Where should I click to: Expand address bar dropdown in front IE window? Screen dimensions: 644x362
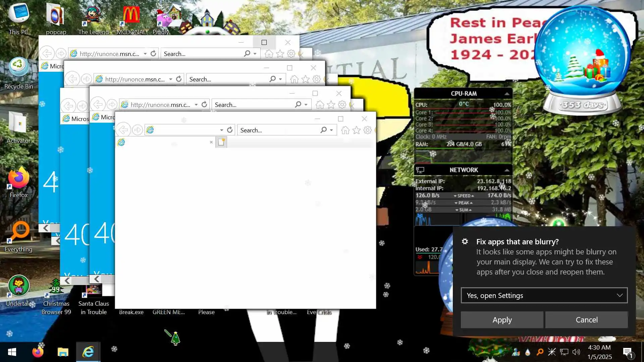click(221, 130)
